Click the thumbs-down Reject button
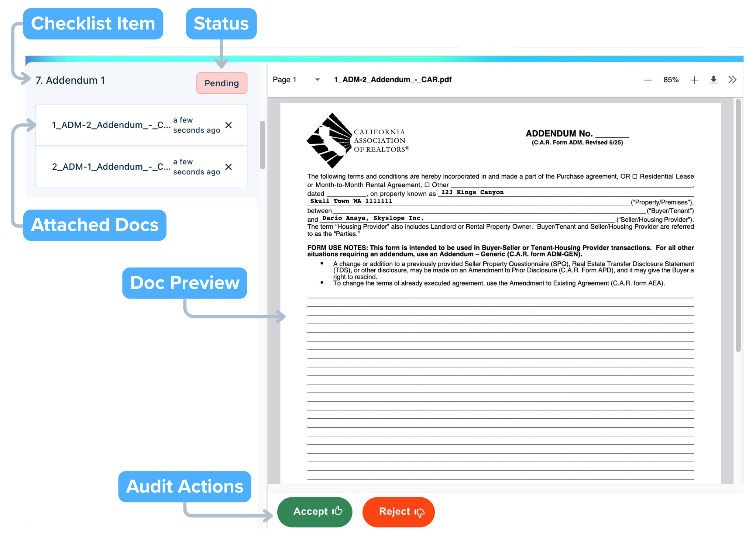 pyautogui.click(x=399, y=512)
